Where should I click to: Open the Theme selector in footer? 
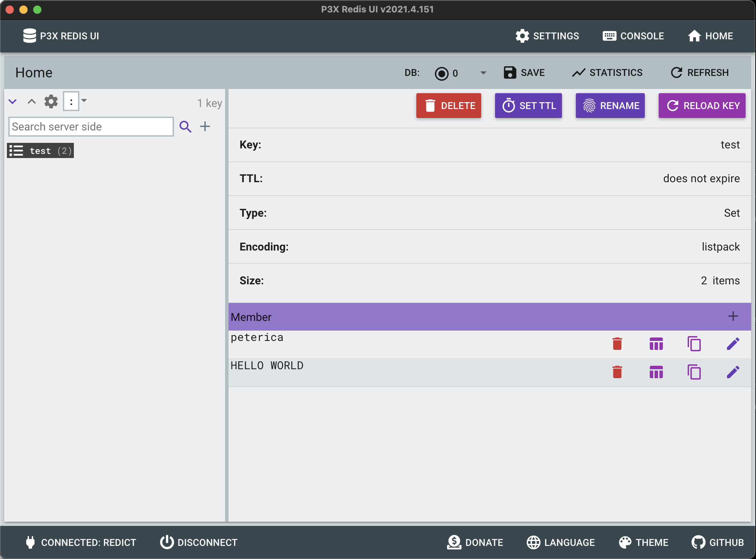pos(644,542)
